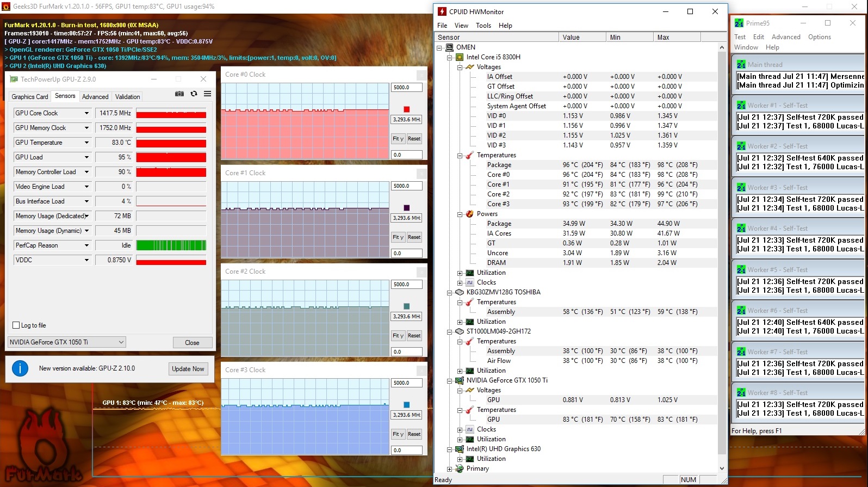Click the CPU Powers flame icon
This screenshot has width=868, height=487.
[470, 214]
